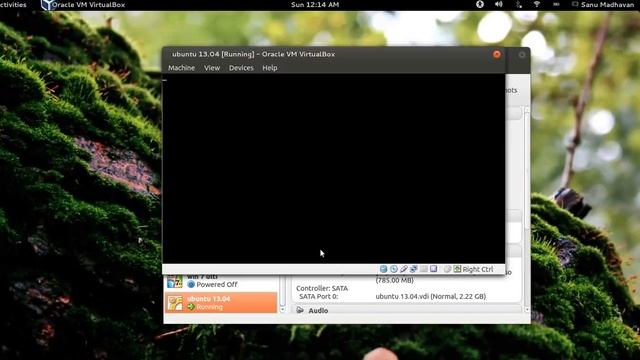640x360 pixels.
Task: Click the Audio section header in Manager
Action: point(407,310)
